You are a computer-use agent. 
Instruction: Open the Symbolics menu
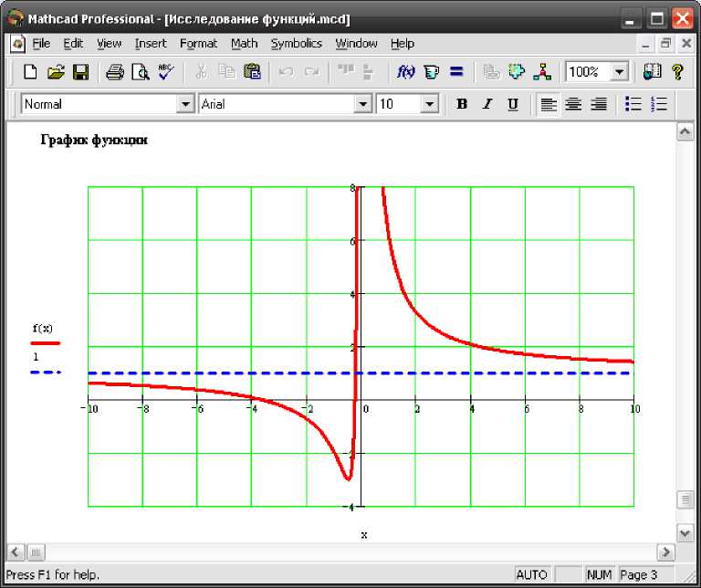click(x=296, y=43)
